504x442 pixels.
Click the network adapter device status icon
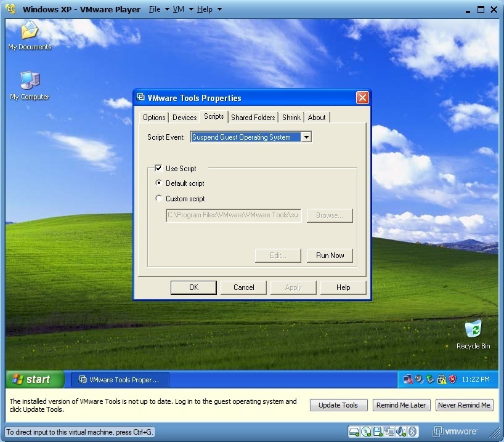pyautogui.click(x=389, y=432)
